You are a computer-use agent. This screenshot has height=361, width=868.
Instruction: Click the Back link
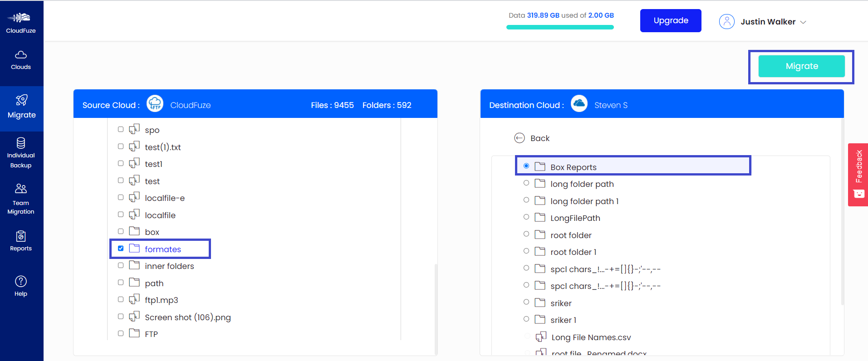click(x=540, y=138)
